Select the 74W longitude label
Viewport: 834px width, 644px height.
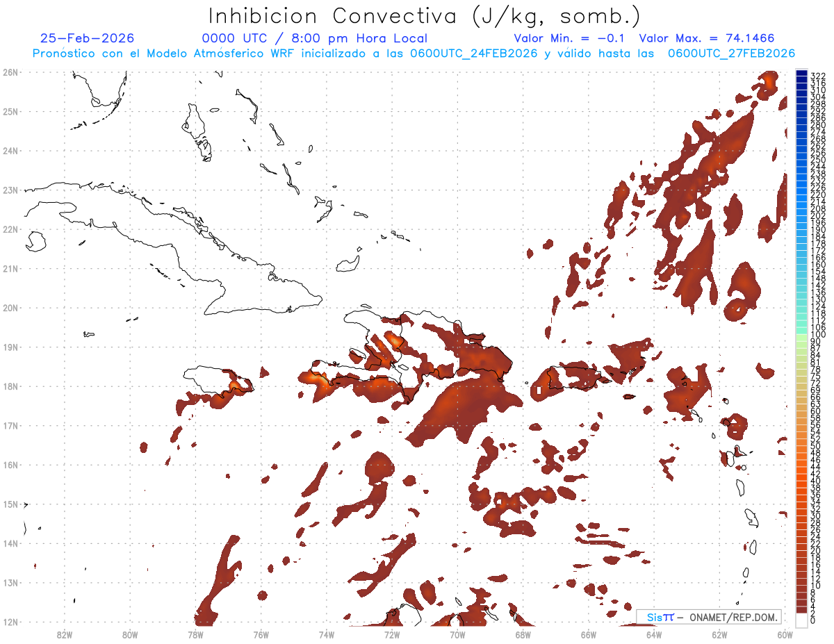[327, 634]
